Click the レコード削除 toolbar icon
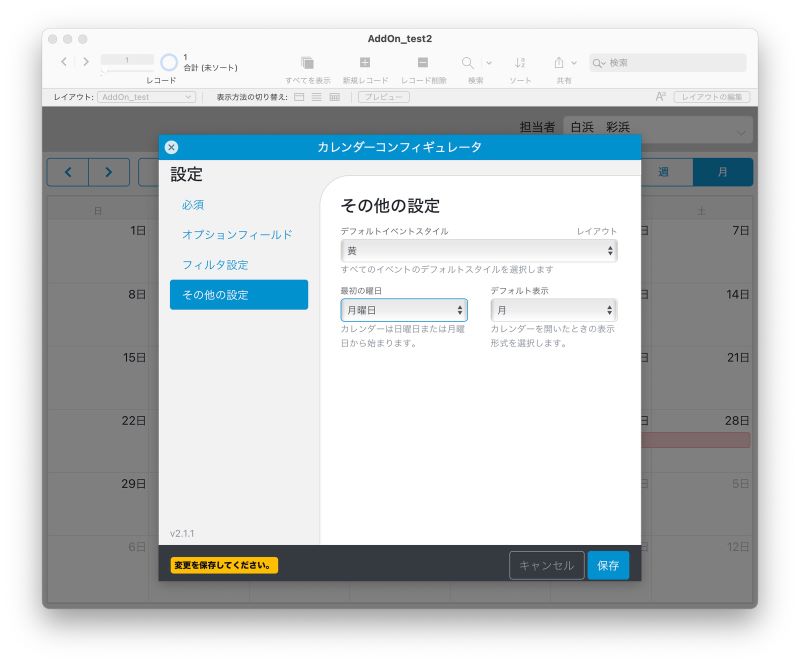This screenshot has width=800, height=665. click(x=423, y=62)
